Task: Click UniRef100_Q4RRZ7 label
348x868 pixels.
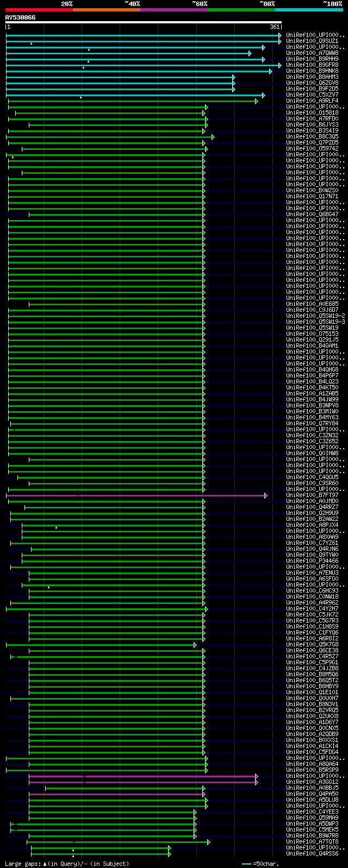Action: pyautogui.click(x=312, y=507)
